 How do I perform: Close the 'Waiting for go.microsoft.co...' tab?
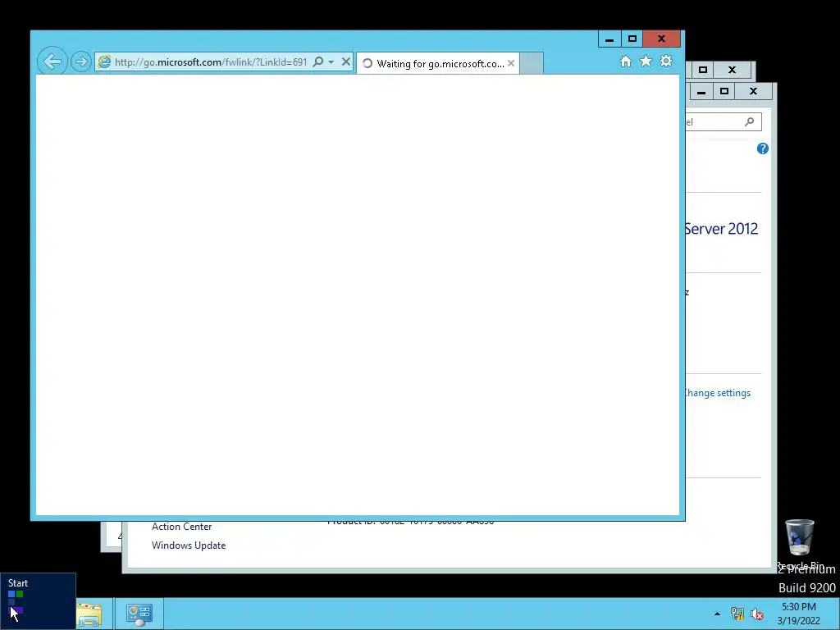pyautogui.click(x=511, y=63)
